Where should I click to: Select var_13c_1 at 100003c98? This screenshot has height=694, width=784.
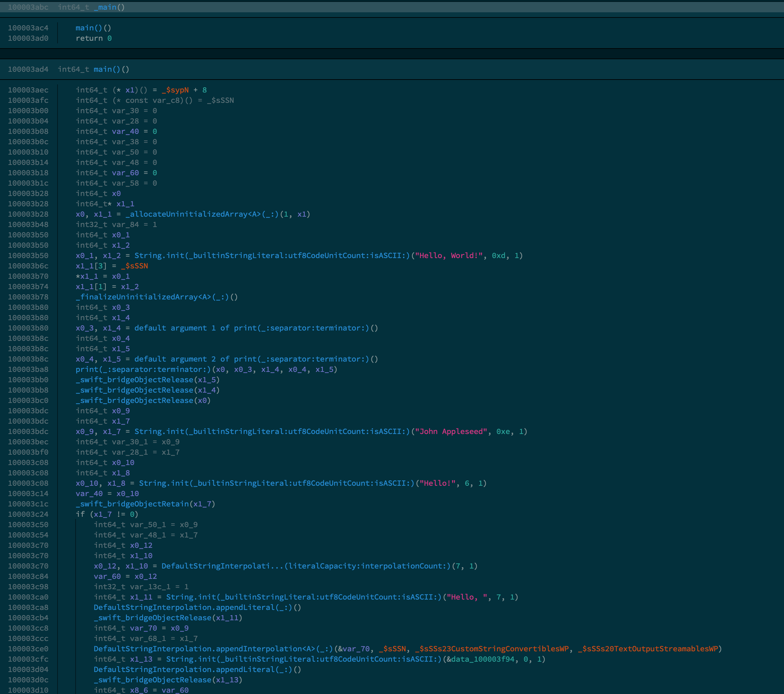(x=150, y=587)
